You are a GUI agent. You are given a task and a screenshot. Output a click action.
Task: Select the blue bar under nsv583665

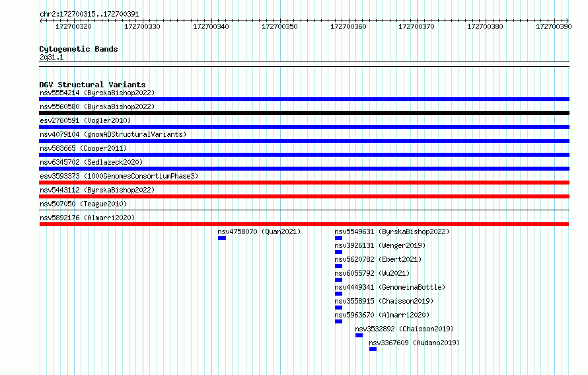click(x=304, y=155)
